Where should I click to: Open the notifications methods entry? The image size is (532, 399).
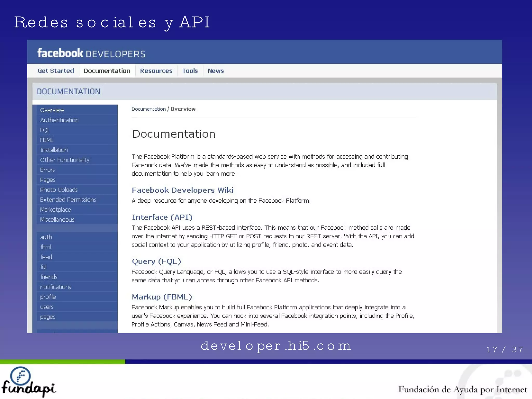coord(77,287)
